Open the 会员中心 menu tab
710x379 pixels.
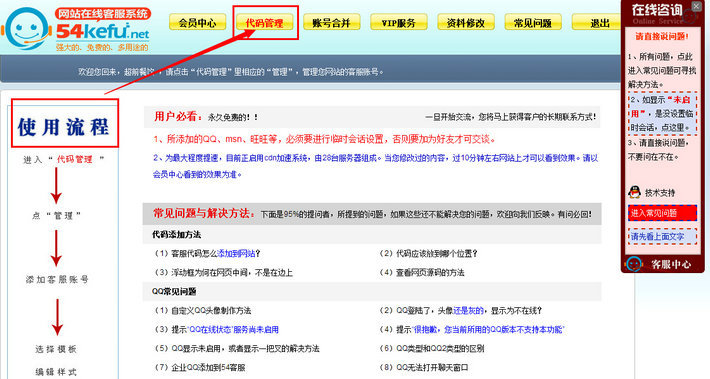[x=197, y=22]
